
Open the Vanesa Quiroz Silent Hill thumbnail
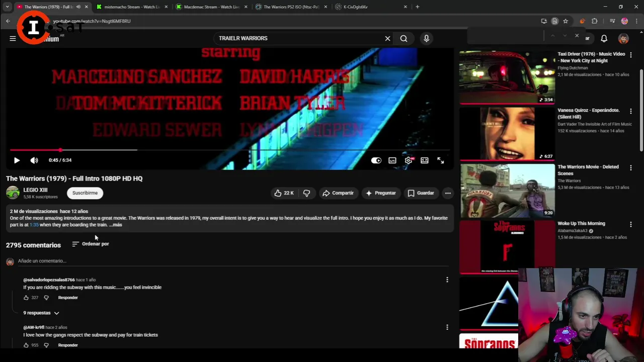click(x=507, y=134)
